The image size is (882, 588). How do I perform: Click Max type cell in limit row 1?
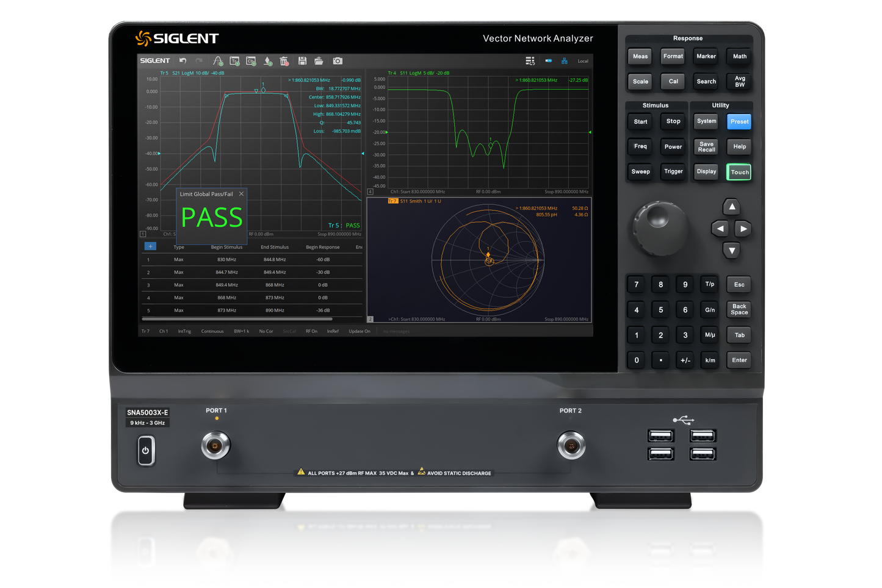coord(179,260)
